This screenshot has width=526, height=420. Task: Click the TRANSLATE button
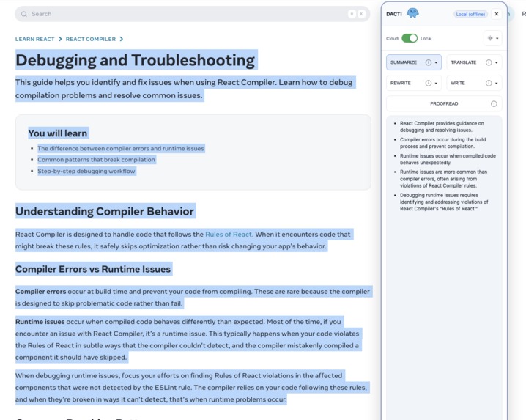[474, 62]
